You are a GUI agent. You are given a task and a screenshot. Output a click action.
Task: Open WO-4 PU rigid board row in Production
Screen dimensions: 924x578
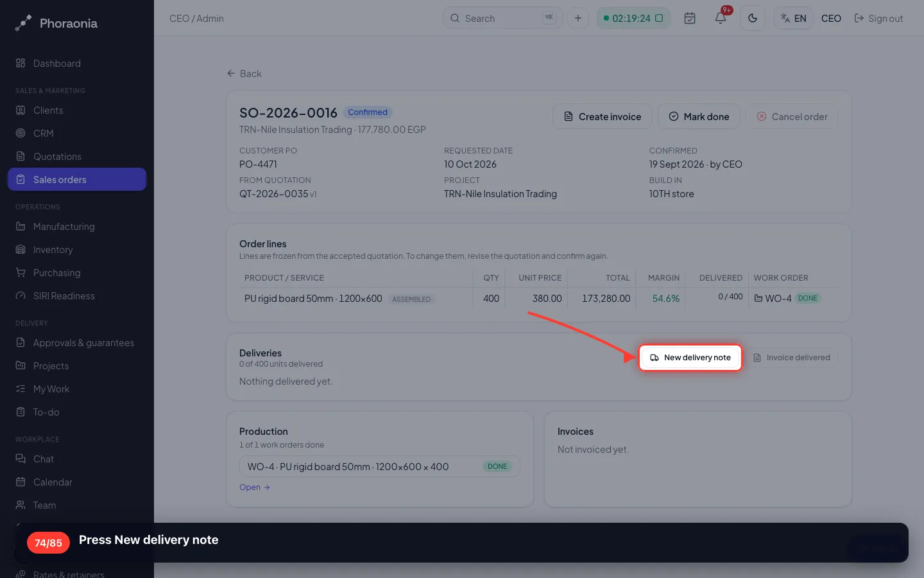pos(379,467)
